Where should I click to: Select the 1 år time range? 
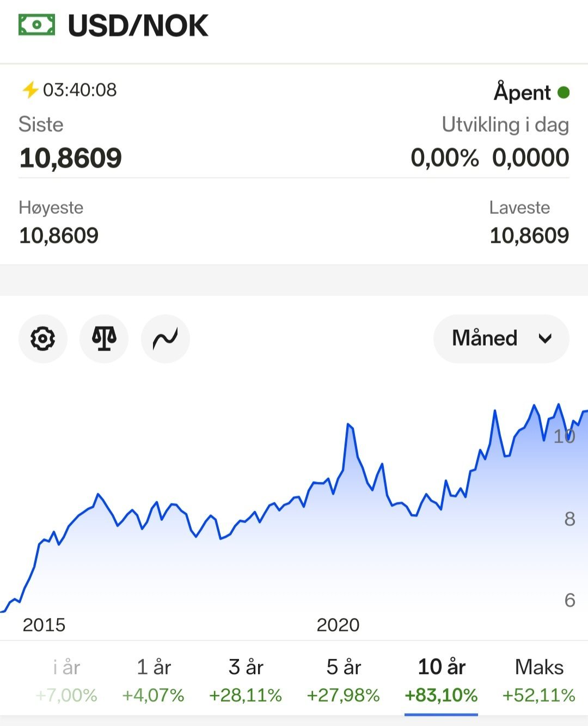[154, 680]
